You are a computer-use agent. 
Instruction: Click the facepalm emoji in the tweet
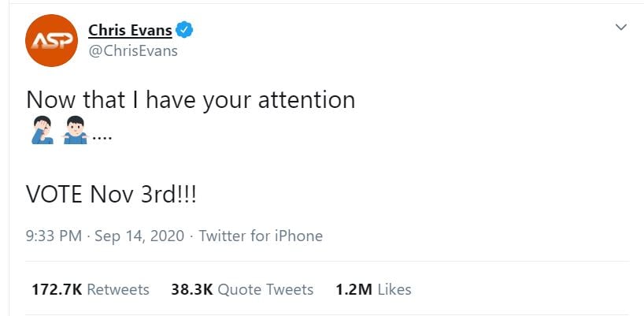(x=42, y=129)
